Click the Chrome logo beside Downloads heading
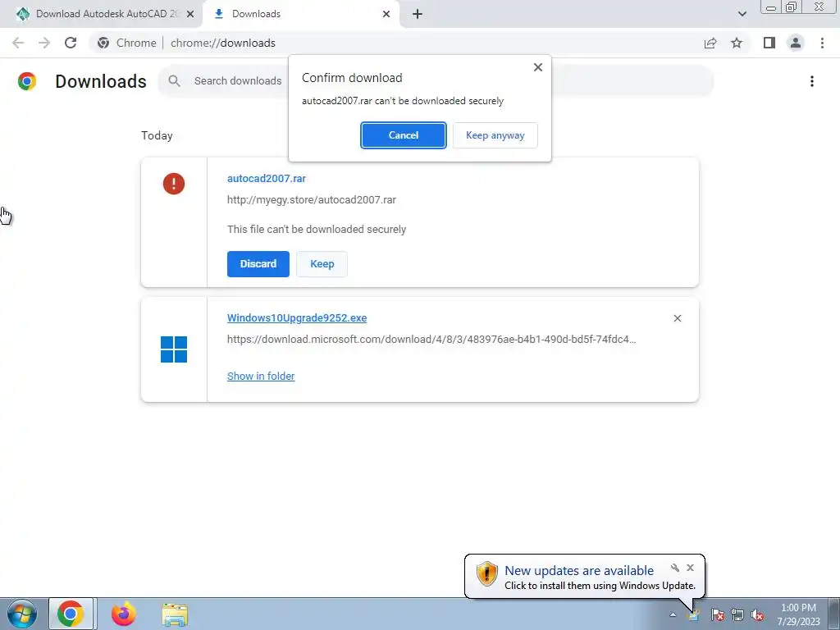 [27, 81]
